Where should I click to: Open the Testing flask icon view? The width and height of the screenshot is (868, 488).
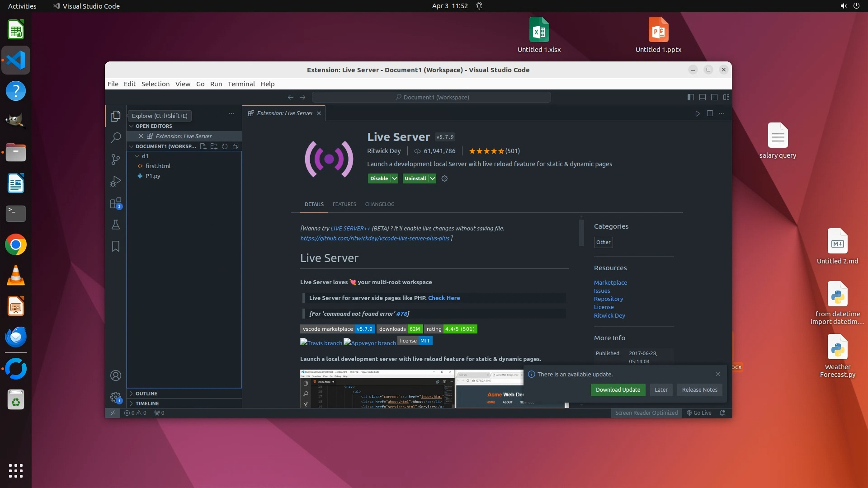tap(116, 225)
